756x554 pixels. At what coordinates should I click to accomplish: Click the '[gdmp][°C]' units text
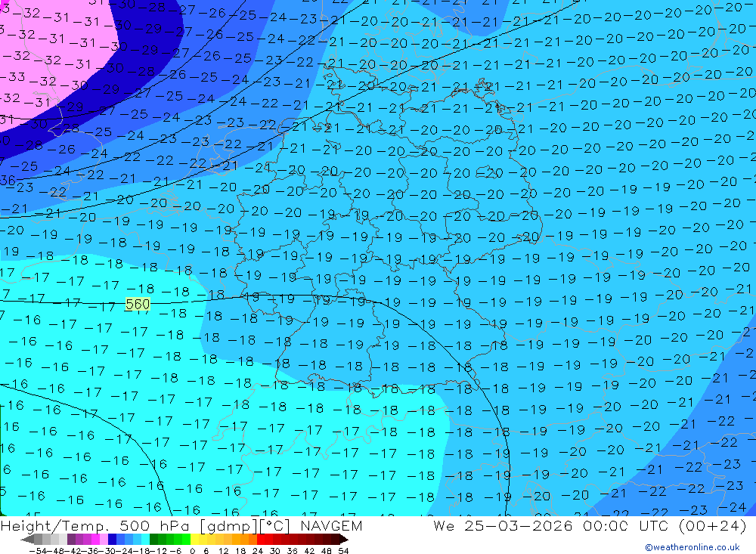tap(246, 526)
